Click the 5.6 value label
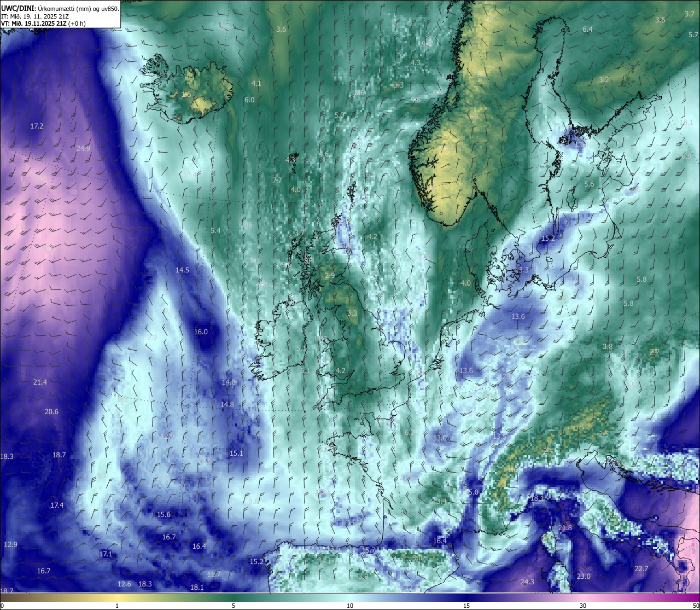The height and width of the screenshot is (610, 700). tap(589, 184)
